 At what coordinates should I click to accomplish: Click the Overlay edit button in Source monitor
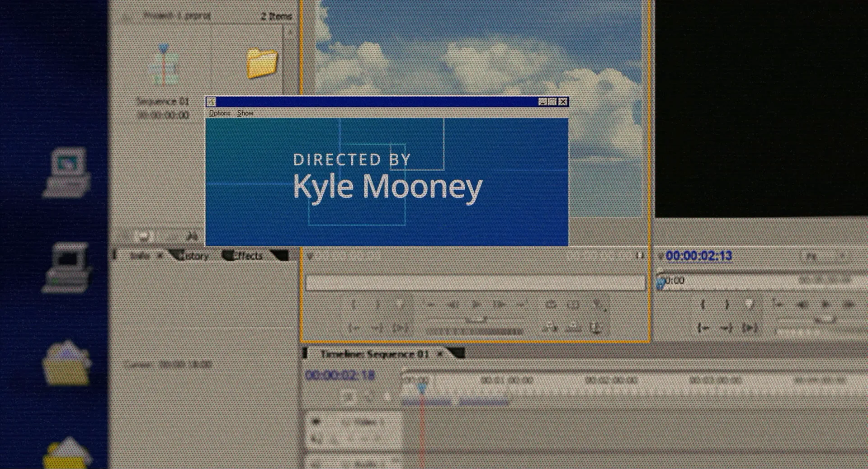(573, 328)
